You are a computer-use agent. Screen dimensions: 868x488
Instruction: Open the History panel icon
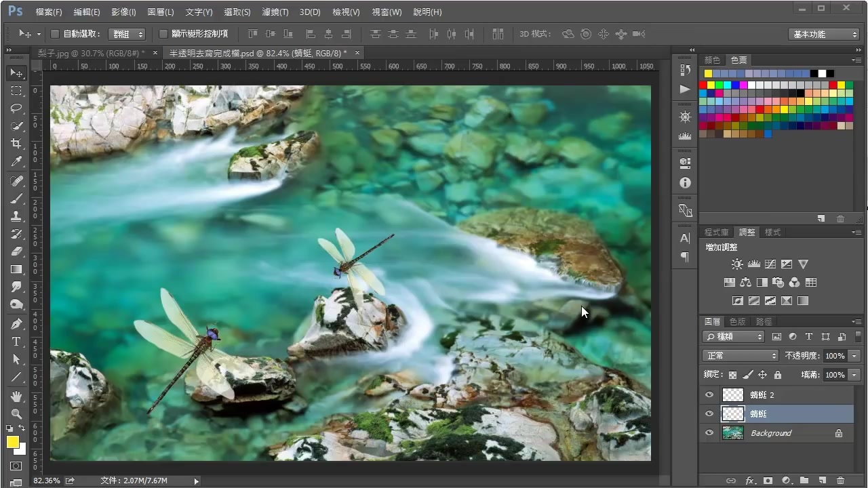pos(685,70)
